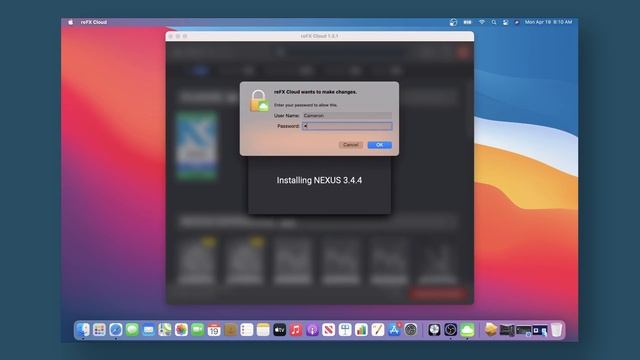The image size is (640, 360).
Task: Open Photos from the Dock
Action: click(181, 329)
